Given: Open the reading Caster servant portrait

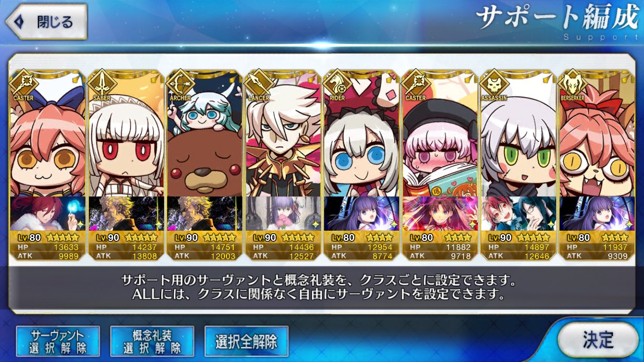Looking at the screenshot, I should coord(440,140).
